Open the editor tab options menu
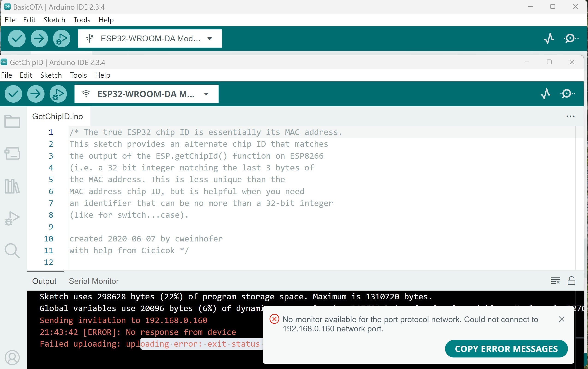The image size is (588, 369). (x=570, y=116)
